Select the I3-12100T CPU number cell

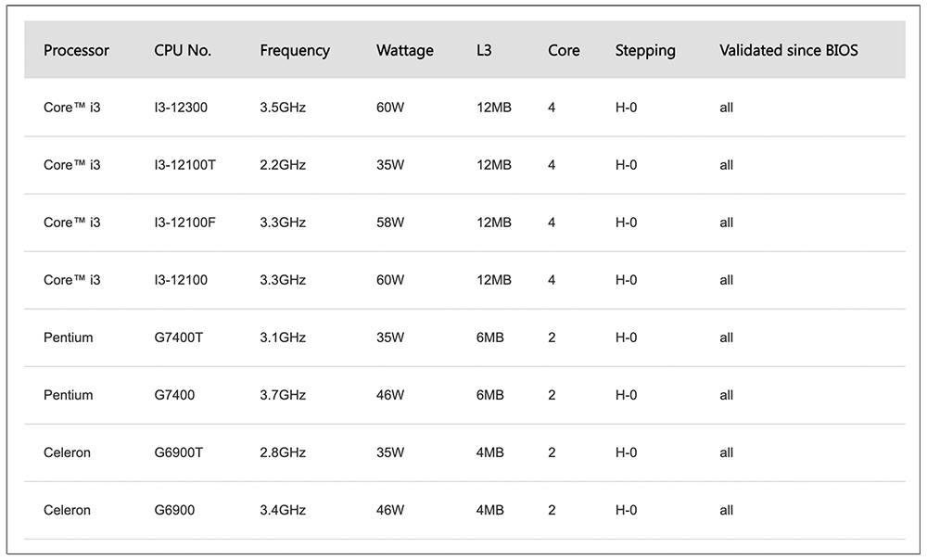pyautogui.click(x=184, y=165)
